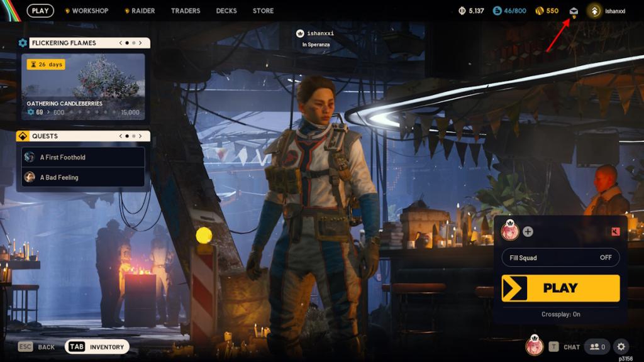
Task: Switch to the Workshop tab
Action: [x=89, y=11]
